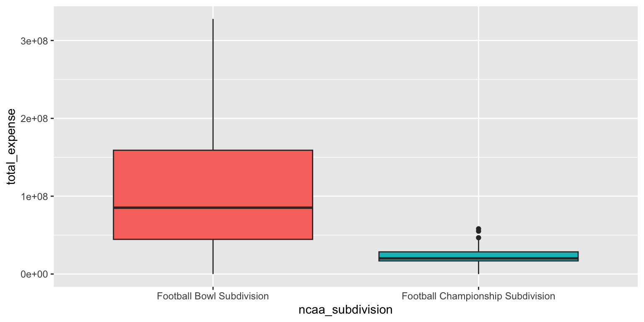Click the x-axis tick mark under Bowl Subdivision

[213, 288]
